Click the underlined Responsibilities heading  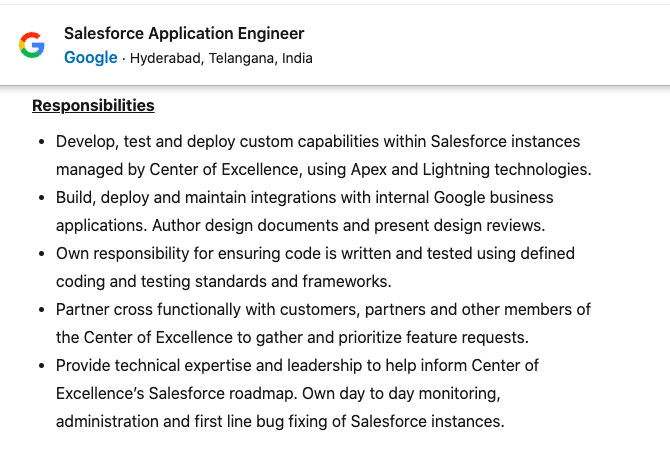tap(93, 106)
